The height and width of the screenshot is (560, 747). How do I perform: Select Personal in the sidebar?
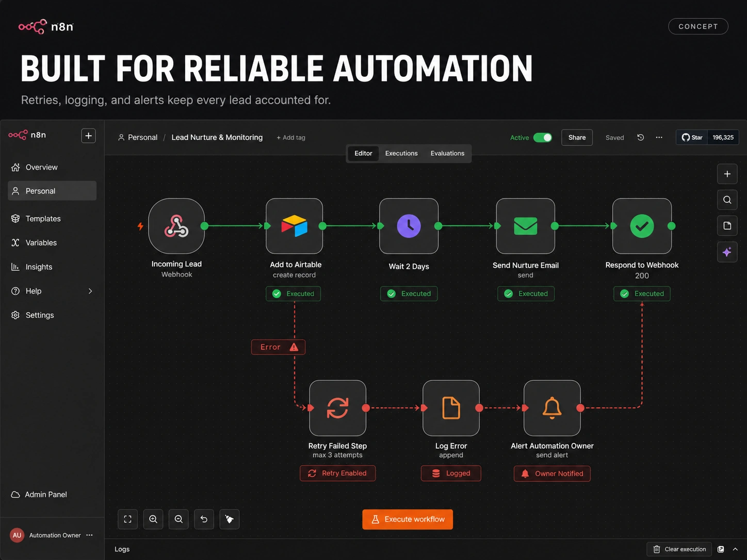click(x=52, y=191)
